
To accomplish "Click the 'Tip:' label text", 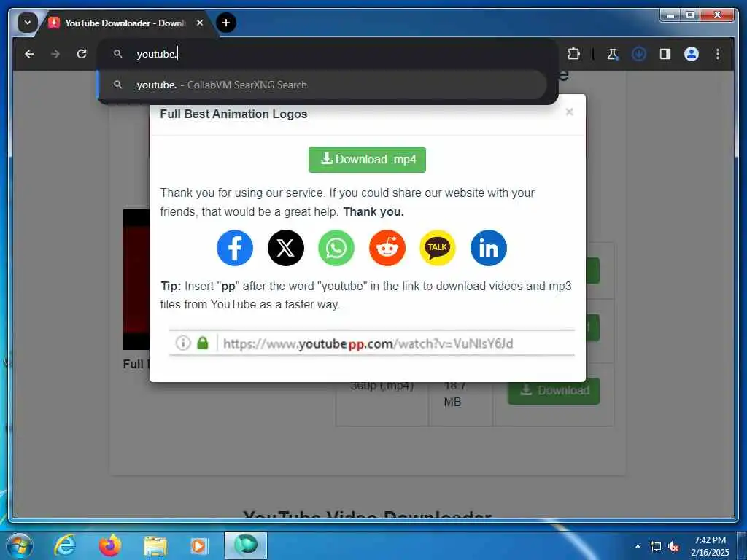I will (171, 286).
